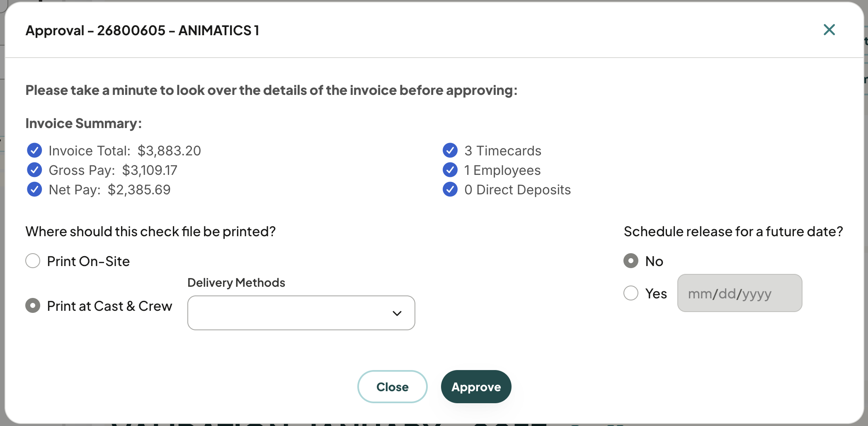Choose No for scheduled future release
This screenshot has height=426, width=868.
click(x=631, y=261)
